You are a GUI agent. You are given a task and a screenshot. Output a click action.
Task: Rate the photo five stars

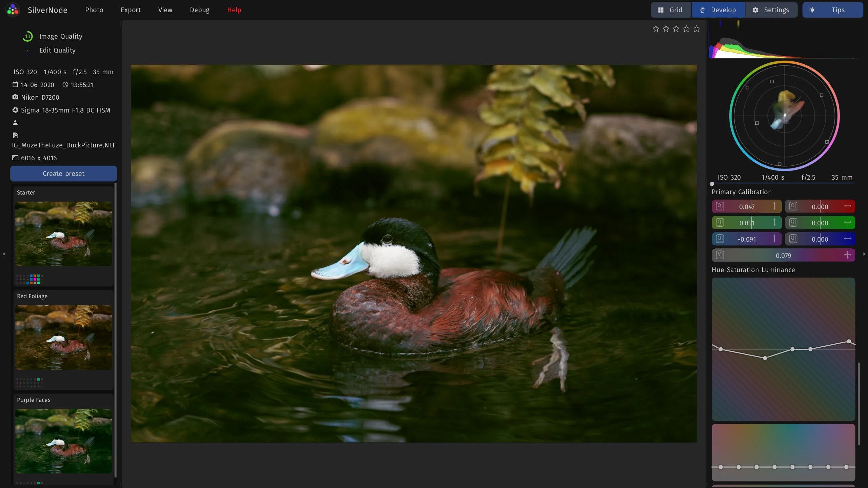click(696, 29)
